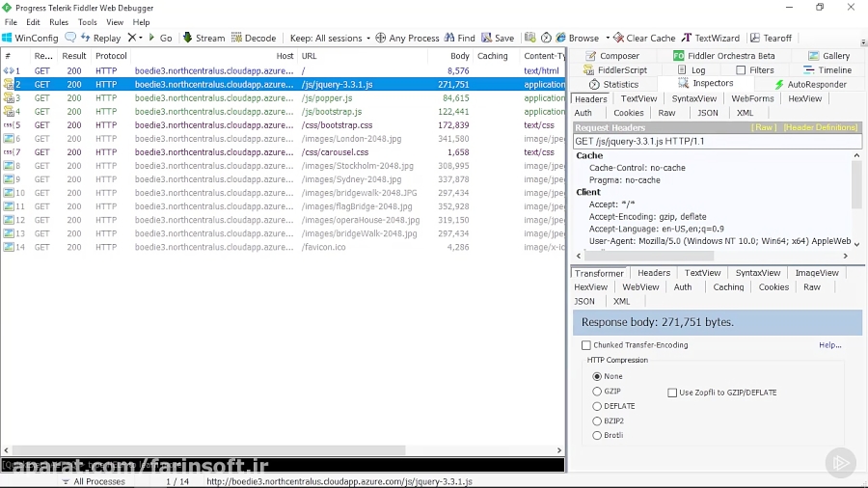Replay the selected session
The image size is (868, 488).
coord(100,39)
